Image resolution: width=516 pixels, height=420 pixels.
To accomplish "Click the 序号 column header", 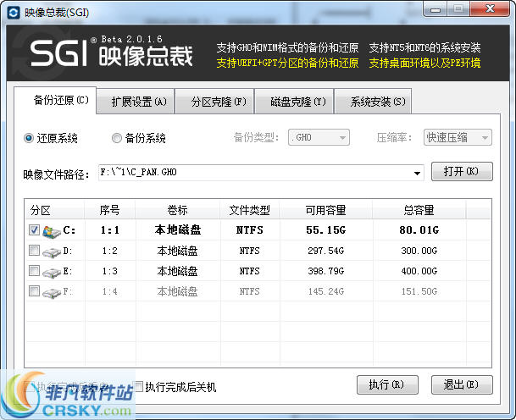I will pos(109,210).
